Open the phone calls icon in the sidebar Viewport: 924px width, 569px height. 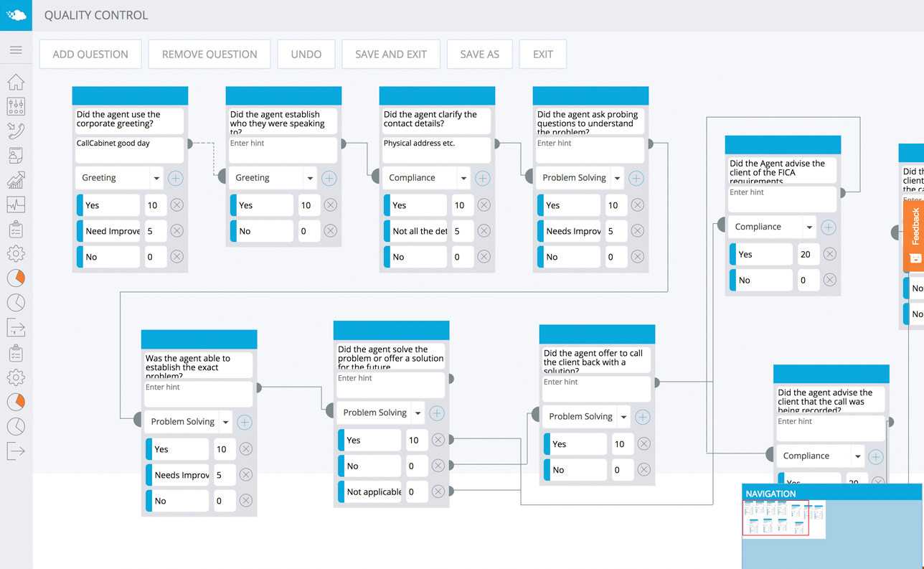tap(16, 131)
